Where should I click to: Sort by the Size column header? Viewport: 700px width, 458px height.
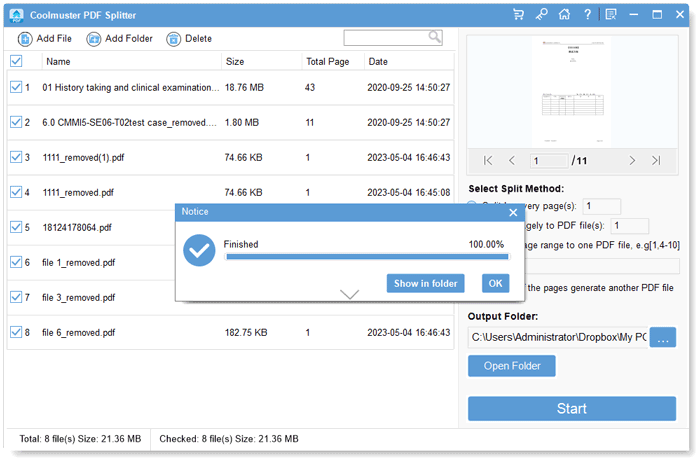[262, 62]
